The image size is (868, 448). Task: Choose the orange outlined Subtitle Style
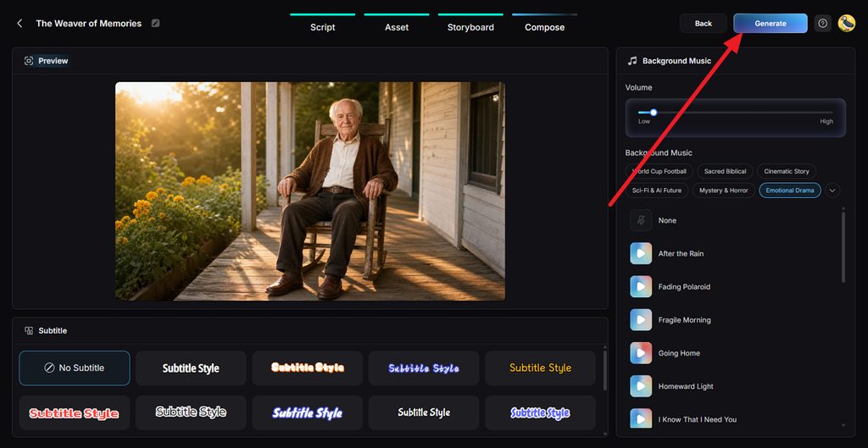(x=307, y=368)
